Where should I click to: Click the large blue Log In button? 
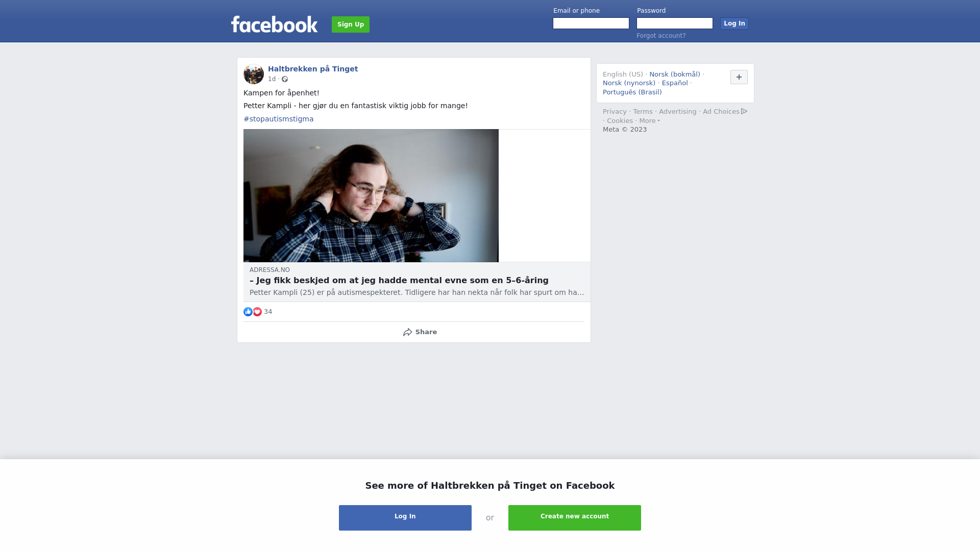point(405,518)
